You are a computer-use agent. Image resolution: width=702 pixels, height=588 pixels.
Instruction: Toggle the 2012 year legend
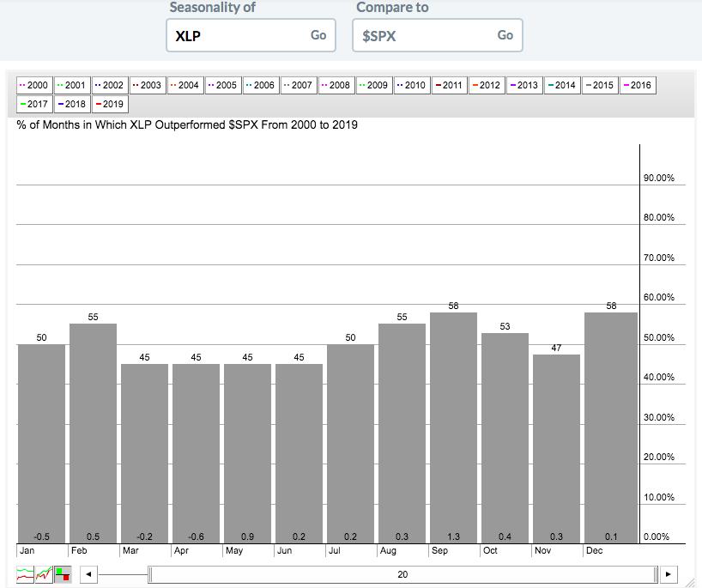tap(487, 85)
